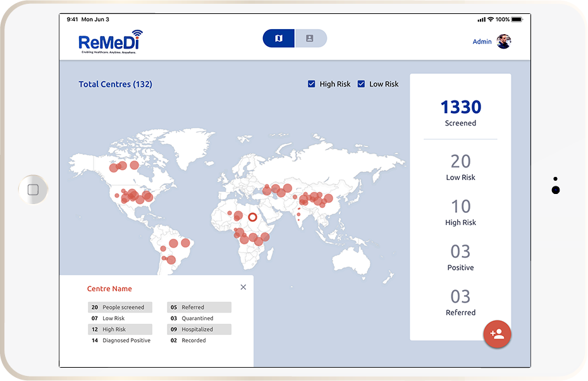Click the Wi-Fi icon in status bar
This screenshot has width=588, height=381.
[491, 20]
